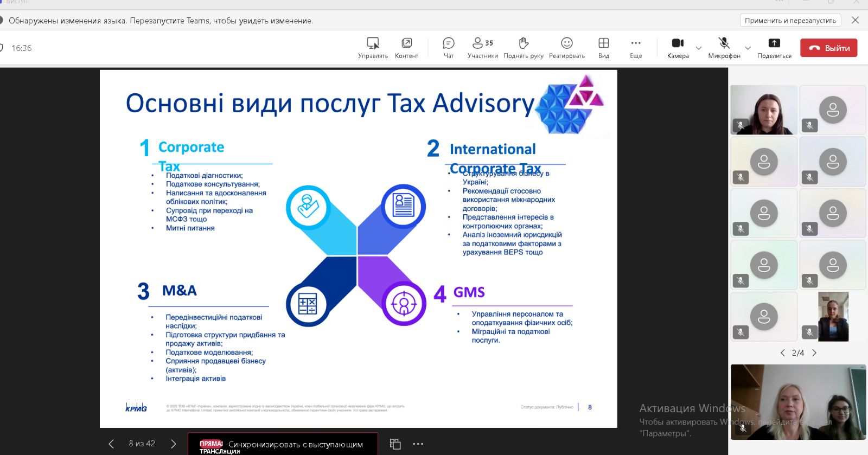Change layout via Вид icon
The image size is (868, 455).
point(603,47)
